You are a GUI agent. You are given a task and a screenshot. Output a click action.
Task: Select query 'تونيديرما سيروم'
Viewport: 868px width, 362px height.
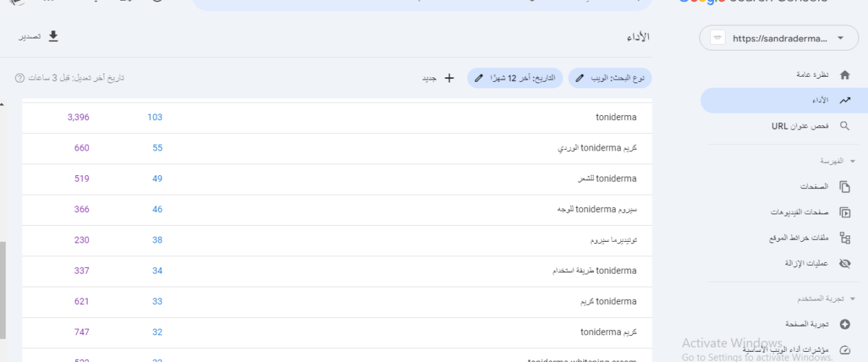coord(337,240)
